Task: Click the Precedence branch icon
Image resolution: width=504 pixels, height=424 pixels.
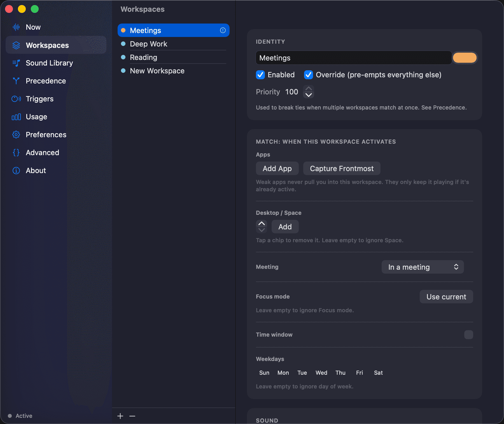Action: (x=16, y=81)
